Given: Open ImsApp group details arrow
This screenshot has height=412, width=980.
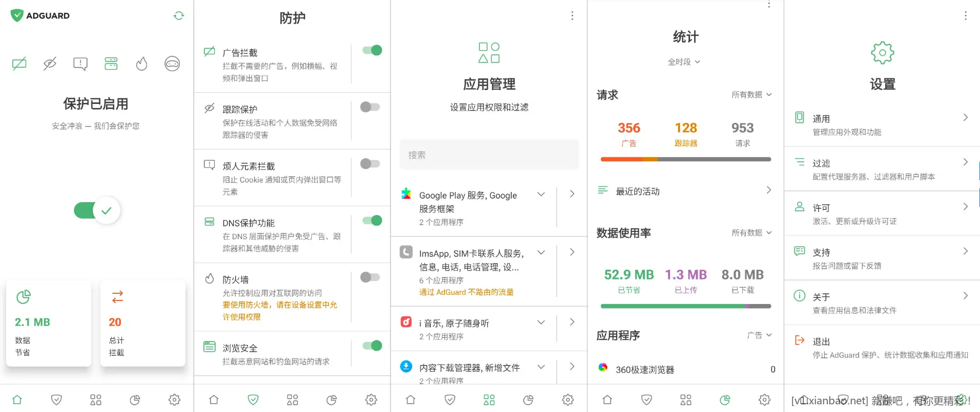Looking at the screenshot, I should point(572,252).
